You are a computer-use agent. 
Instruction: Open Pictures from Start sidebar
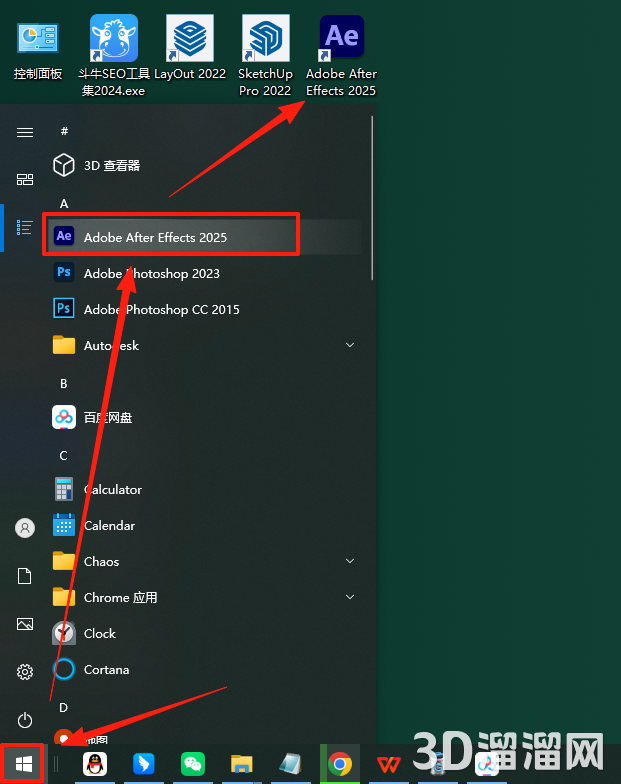pyautogui.click(x=25, y=624)
